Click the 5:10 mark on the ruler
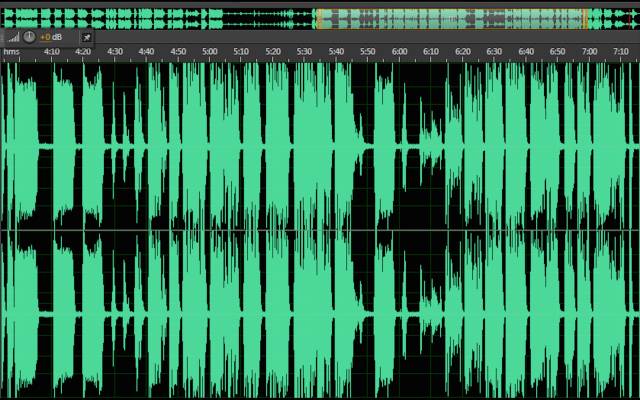Screen dimensions: 640x400 [241, 51]
